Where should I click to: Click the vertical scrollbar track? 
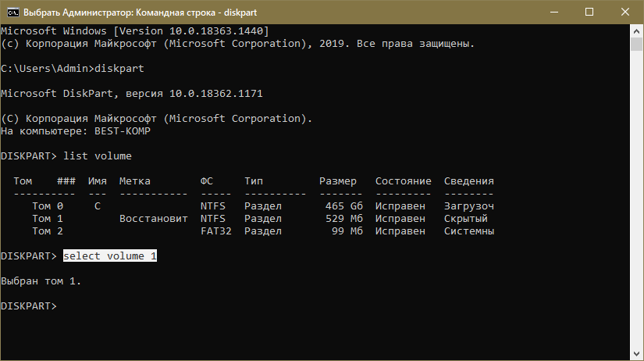[637, 195]
